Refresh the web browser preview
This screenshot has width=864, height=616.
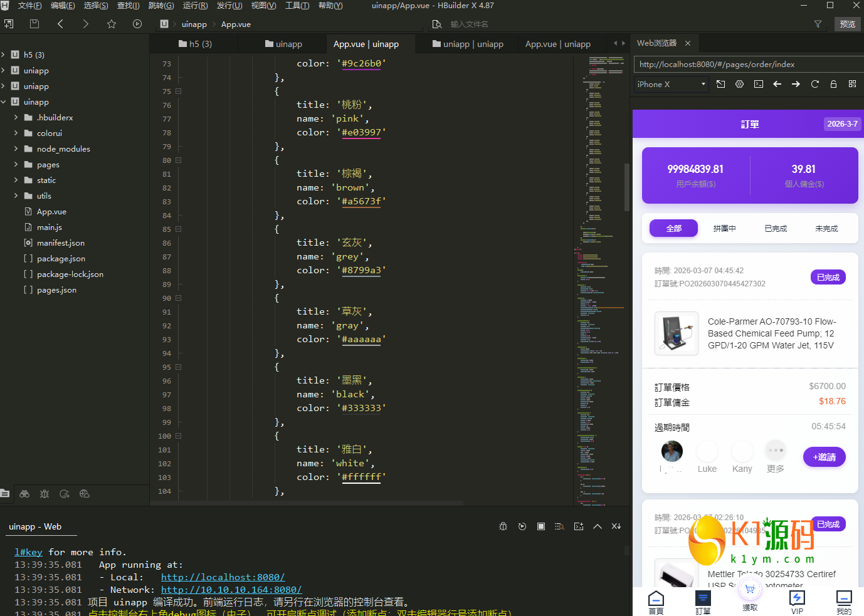[814, 84]
